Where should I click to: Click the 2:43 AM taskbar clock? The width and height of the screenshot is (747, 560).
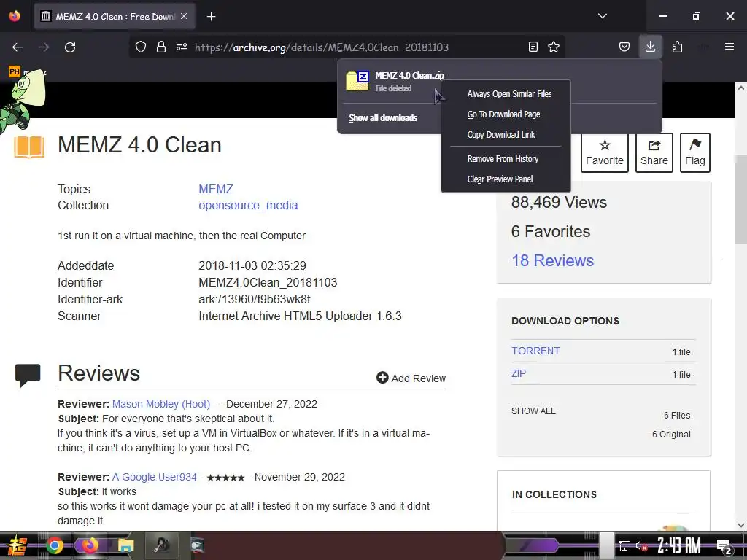tap(679, 545)
